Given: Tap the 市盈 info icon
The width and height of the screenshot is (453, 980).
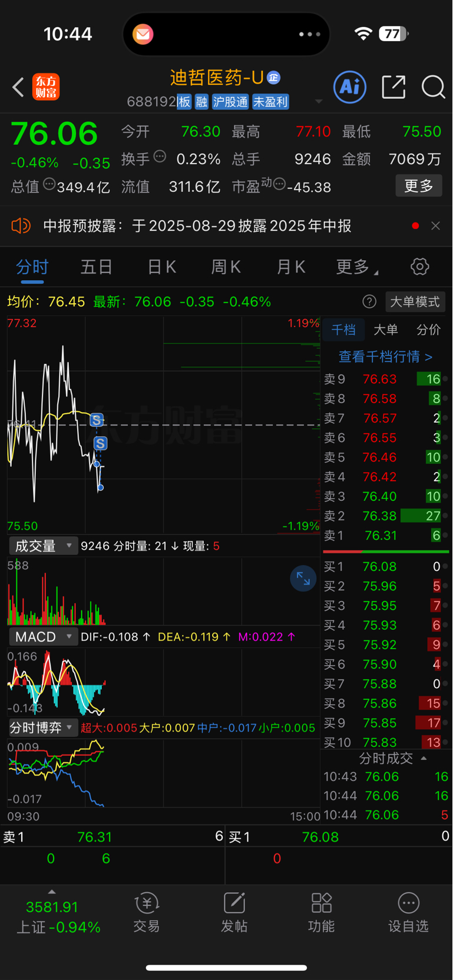Looking at the screenshot, I should coord(279,184).
